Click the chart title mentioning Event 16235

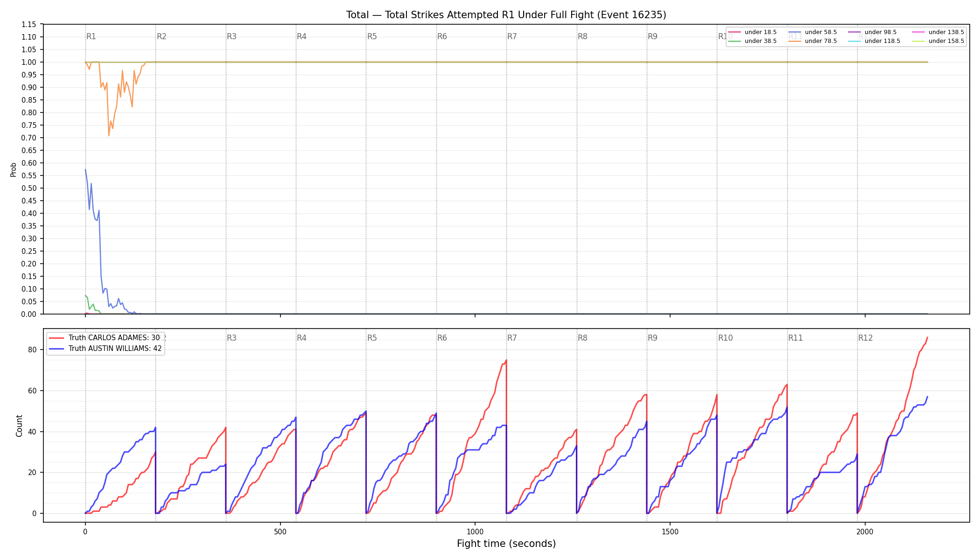(506, 15)
